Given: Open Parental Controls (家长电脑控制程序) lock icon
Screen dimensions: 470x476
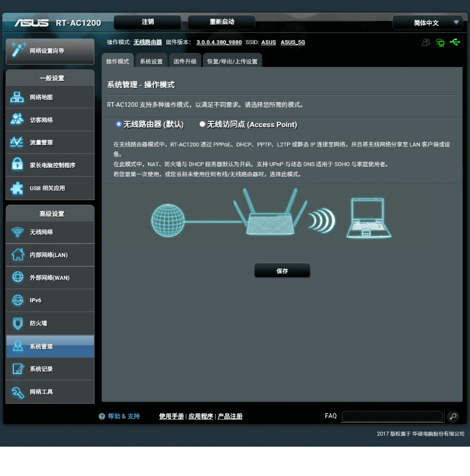Looking at the screenshot, I should [17, 164].
